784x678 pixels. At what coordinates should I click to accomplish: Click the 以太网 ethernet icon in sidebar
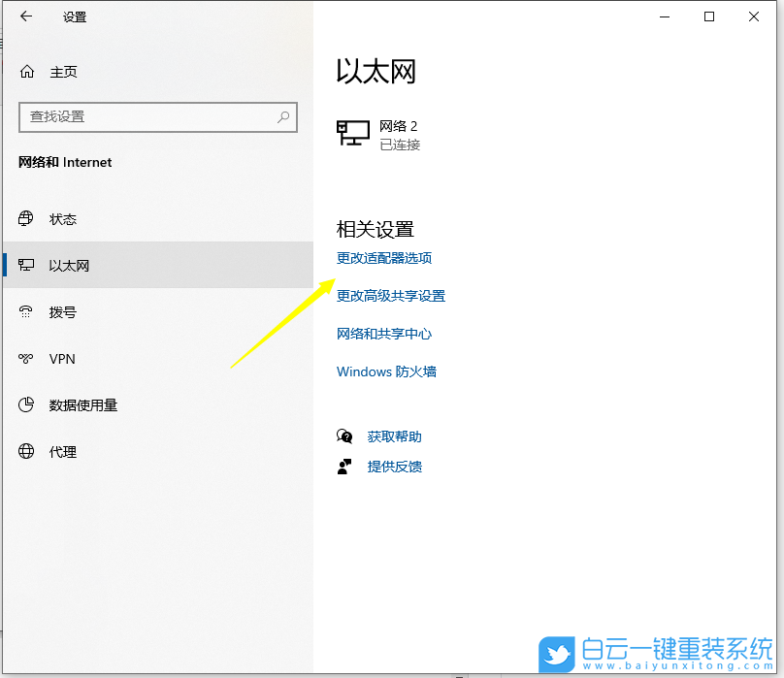click(x=26, y=265)
